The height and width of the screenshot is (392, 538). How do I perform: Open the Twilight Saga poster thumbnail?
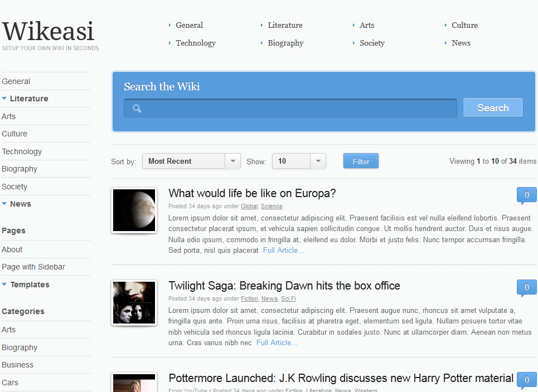[x=134, y=303]
